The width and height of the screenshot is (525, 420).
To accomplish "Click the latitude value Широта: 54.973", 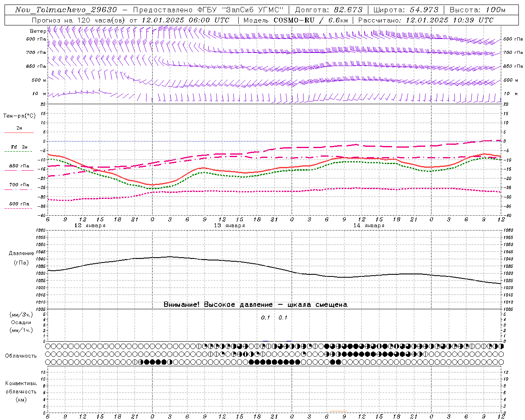I will [406, 10].
